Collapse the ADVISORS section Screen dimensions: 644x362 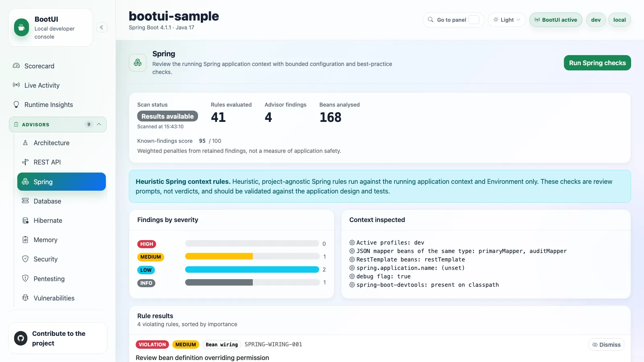click(x=58, y=124)
